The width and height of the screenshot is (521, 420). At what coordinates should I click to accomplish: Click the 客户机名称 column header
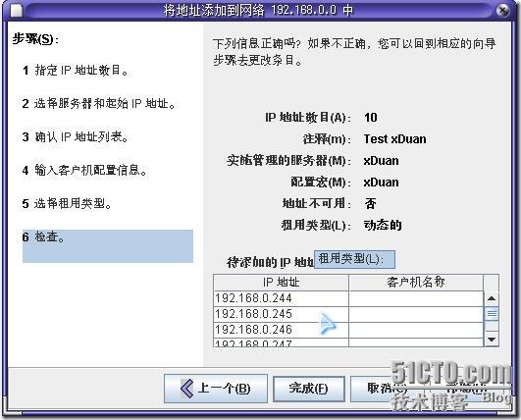point(416,283)
